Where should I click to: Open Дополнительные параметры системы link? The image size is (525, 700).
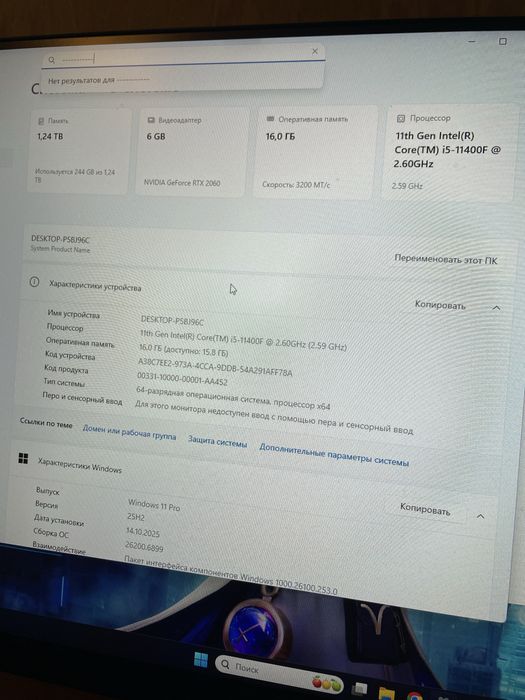pyautogui.click(x=334, y=454)
